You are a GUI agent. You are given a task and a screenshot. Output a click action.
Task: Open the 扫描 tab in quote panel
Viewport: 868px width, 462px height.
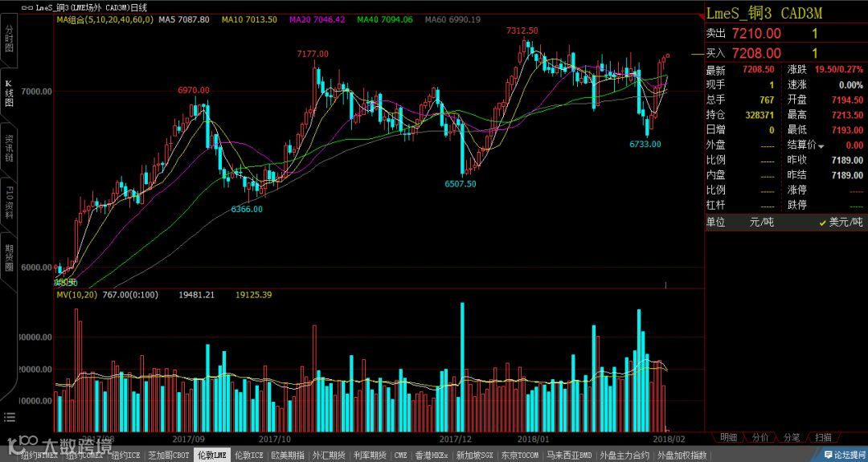pos(823,437)
